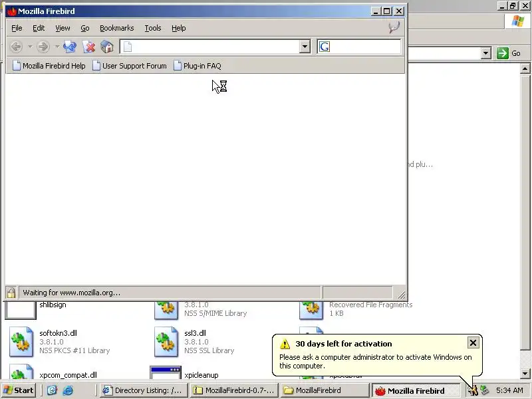Launch Internet Explorer quick launch icon

(x=68, y=390)
